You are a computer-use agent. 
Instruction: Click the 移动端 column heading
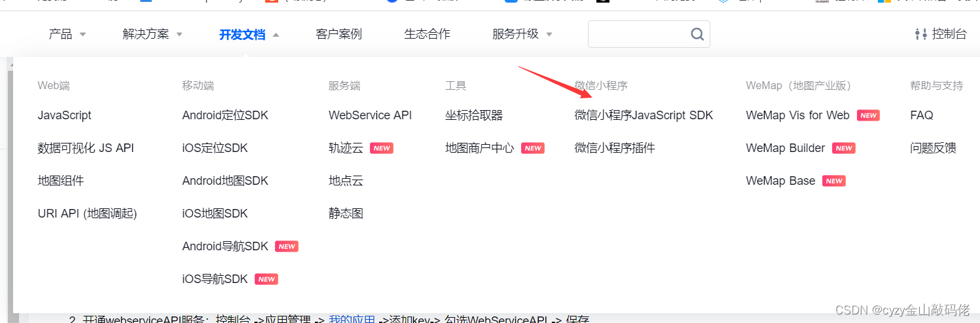198,85
